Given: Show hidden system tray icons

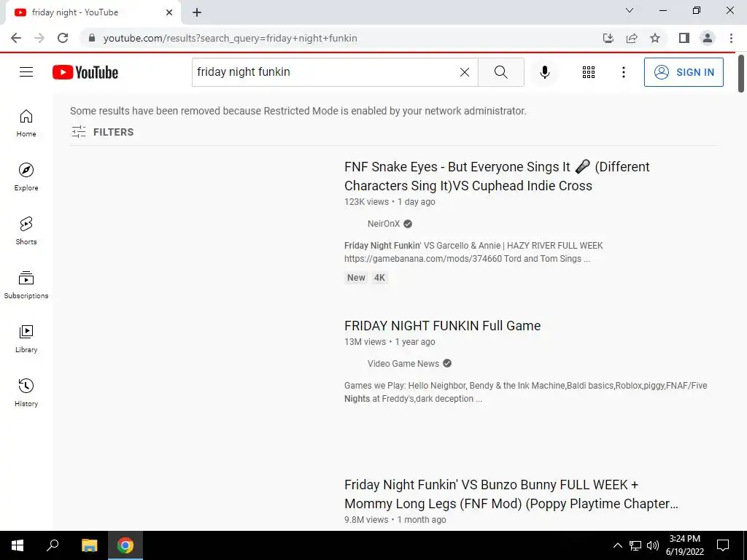Looking at the screenshot, I should [617, 545].
